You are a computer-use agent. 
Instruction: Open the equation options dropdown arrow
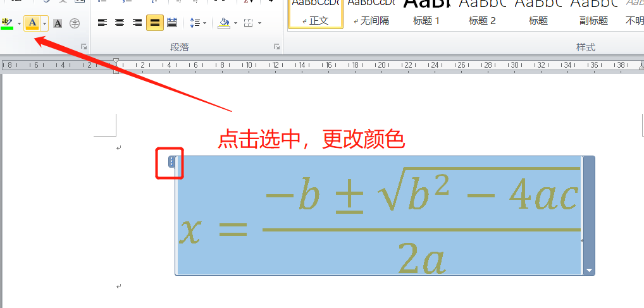click(x=590, y=270)
